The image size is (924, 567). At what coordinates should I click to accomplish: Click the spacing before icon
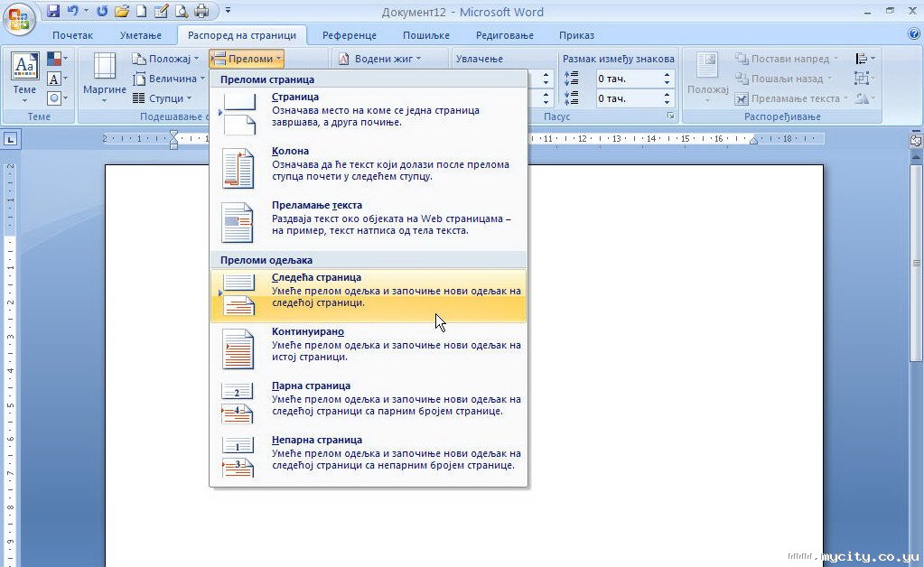click(x=572, y=79)
